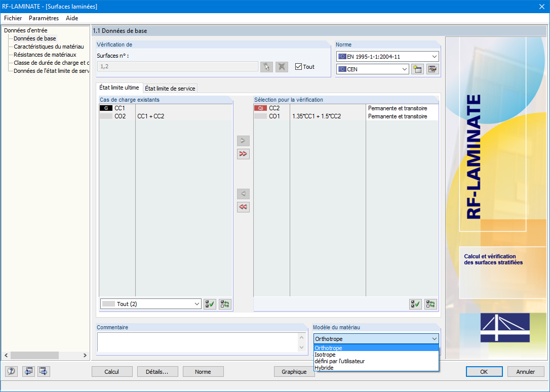The height and width of the screenshot is (392, 550).
Task: Click the Détails... button
Action: pos(158,372)
